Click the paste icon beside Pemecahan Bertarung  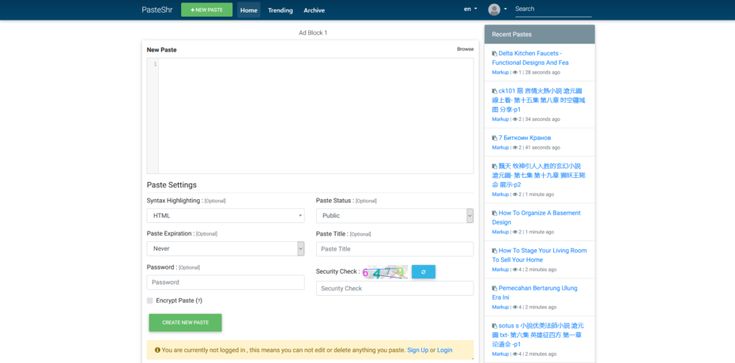pyautogui.click(x=495, y=288)
